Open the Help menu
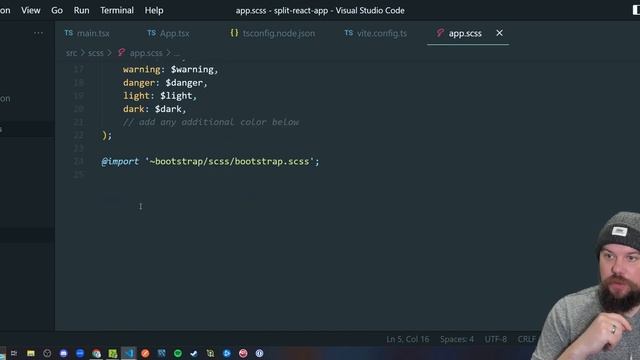This screenshot has width=640, height=360. click(154, 10)
